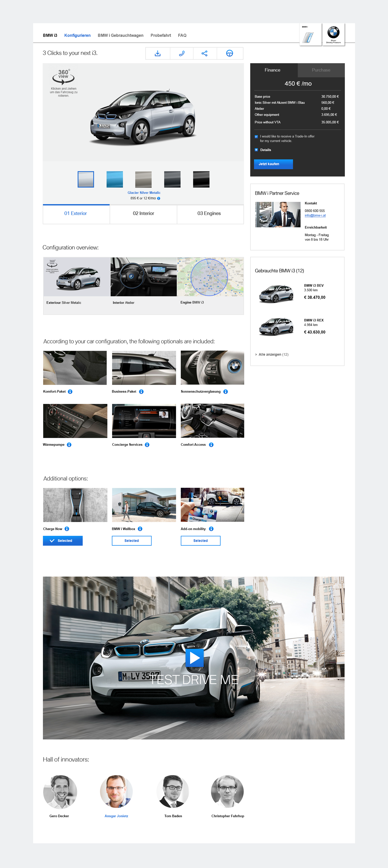The image size is (388, 868).
Task: Uncheck the Trade-In offer checkbox
Action: click(256, 136)
